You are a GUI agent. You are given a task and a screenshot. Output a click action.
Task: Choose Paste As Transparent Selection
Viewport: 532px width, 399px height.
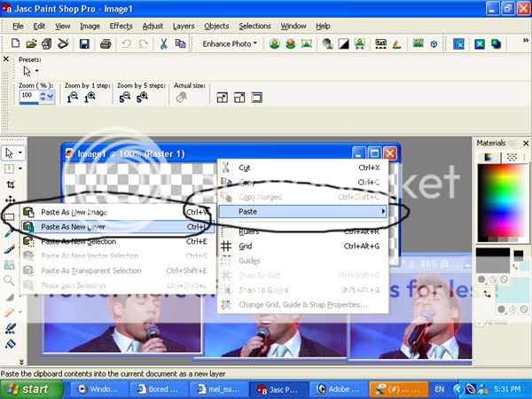[118, 270]
